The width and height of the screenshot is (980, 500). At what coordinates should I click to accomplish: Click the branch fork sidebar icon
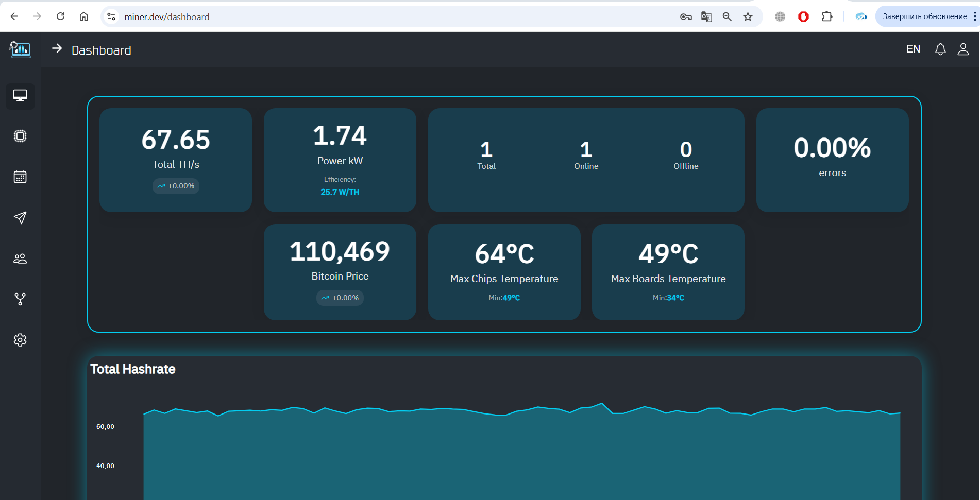[20, 299]
